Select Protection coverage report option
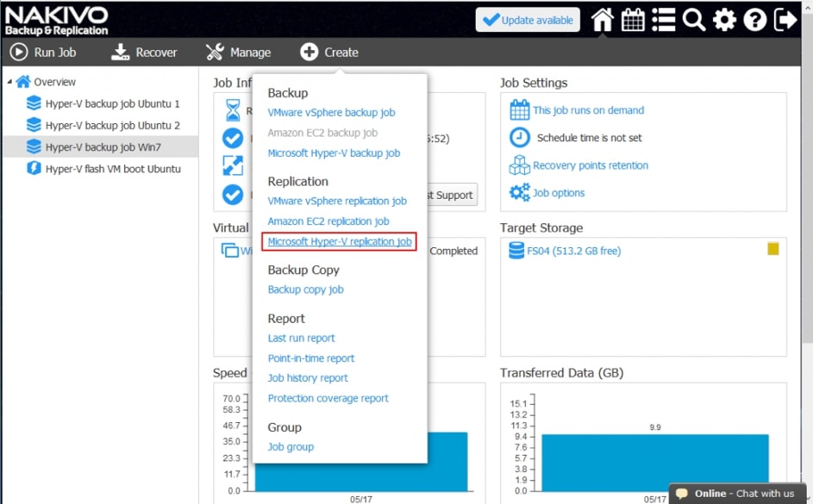Image resolution: width=813 pixels, height=504 pixels. pyautogui.click(x=328, y=398)
